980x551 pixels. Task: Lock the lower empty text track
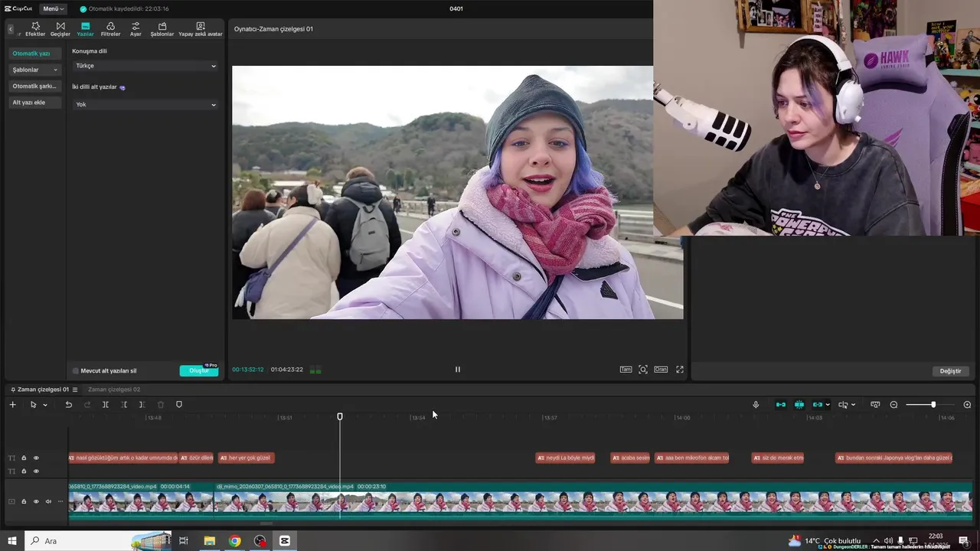pos(24,471)
